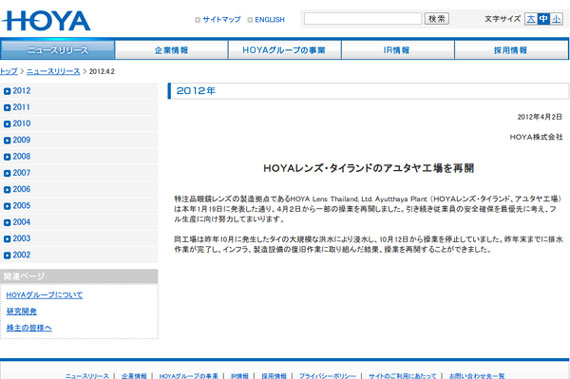This screenshot has height=379, width=570.
Task: Click arrow icon beside 2005
Action: click(7, 206)
